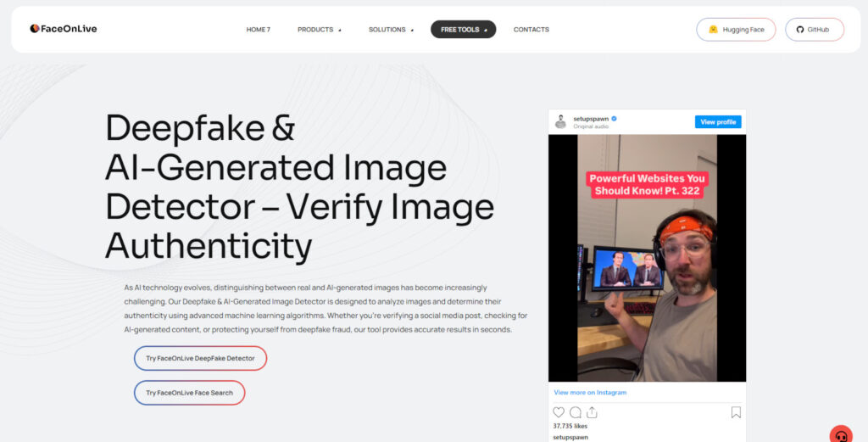Click the View profile button
This screenshot has width=868, height=442.
click(x=718, y=122)
